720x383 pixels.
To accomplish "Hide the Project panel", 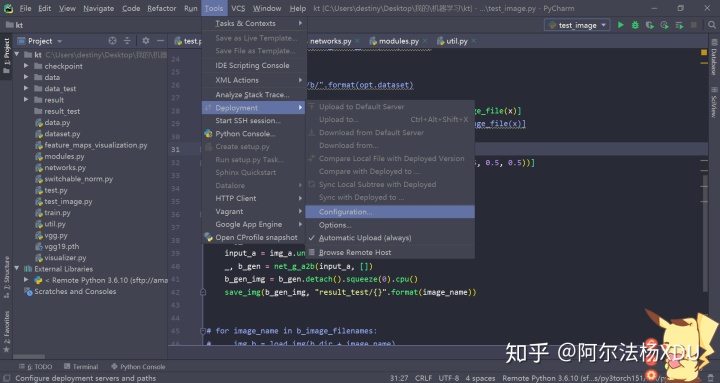I will pyautogui.click(x=160, y=41).
